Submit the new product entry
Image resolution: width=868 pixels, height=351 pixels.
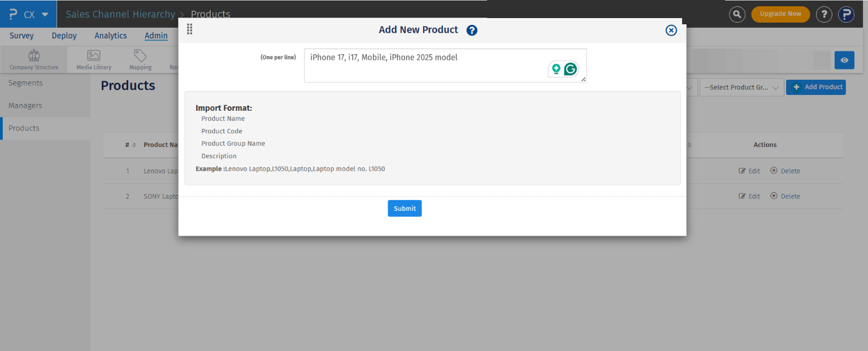405,208
